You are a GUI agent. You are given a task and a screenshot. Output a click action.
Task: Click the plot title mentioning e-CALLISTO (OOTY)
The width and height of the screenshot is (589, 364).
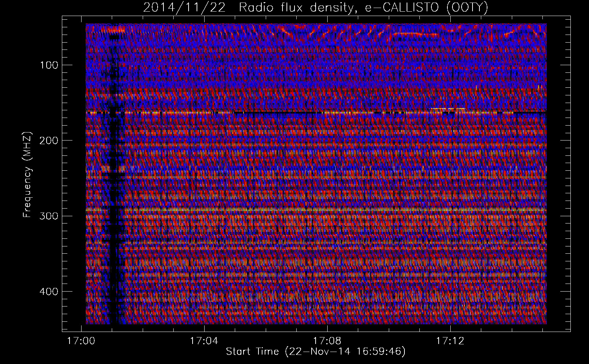point(315,7)
